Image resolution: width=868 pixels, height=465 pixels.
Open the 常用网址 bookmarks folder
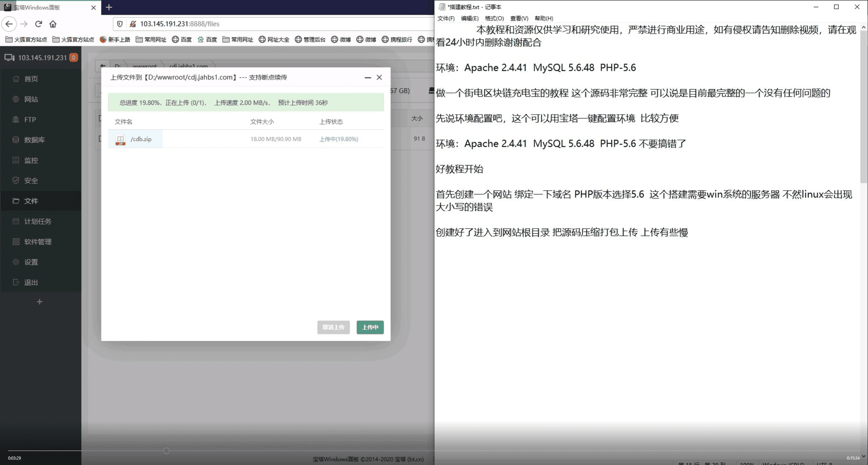(x=152, y=39)
